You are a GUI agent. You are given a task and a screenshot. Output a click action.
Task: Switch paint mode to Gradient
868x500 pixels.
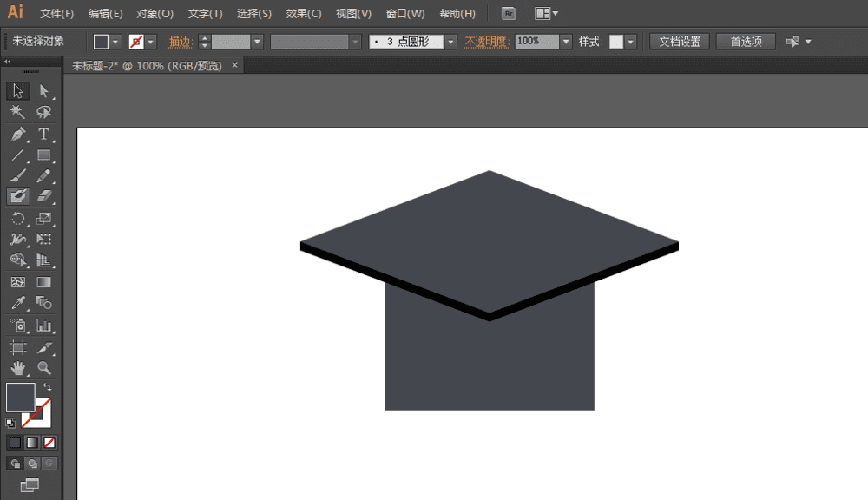pos(32,443)
